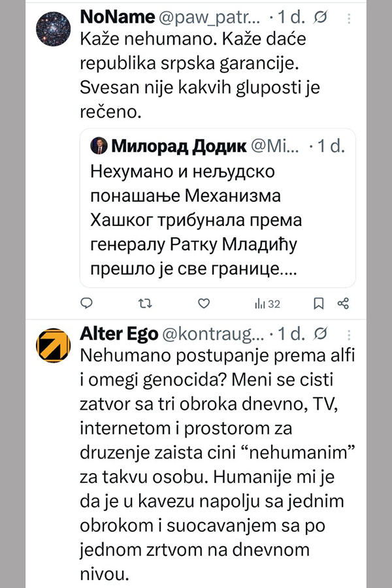
Task: Click the Grok icon on Alter Ego's tweet
Action: [x=321, y=334]
